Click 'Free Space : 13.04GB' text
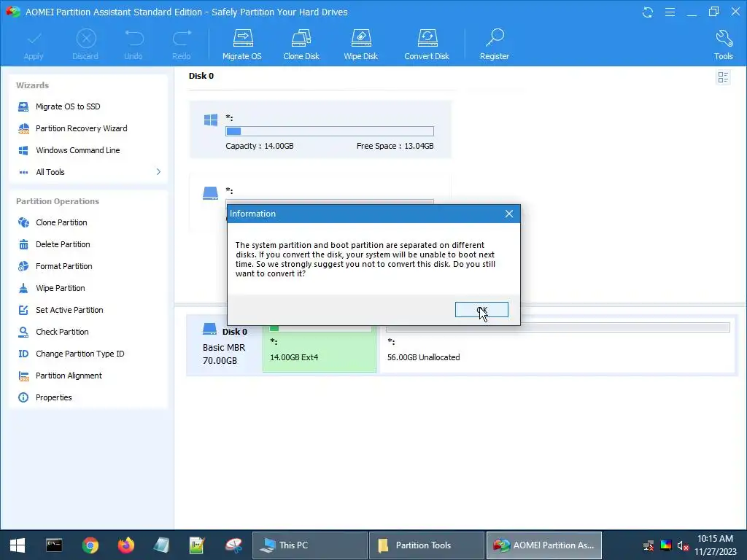Viewport: 747px width, 560px height. [395, 146]
